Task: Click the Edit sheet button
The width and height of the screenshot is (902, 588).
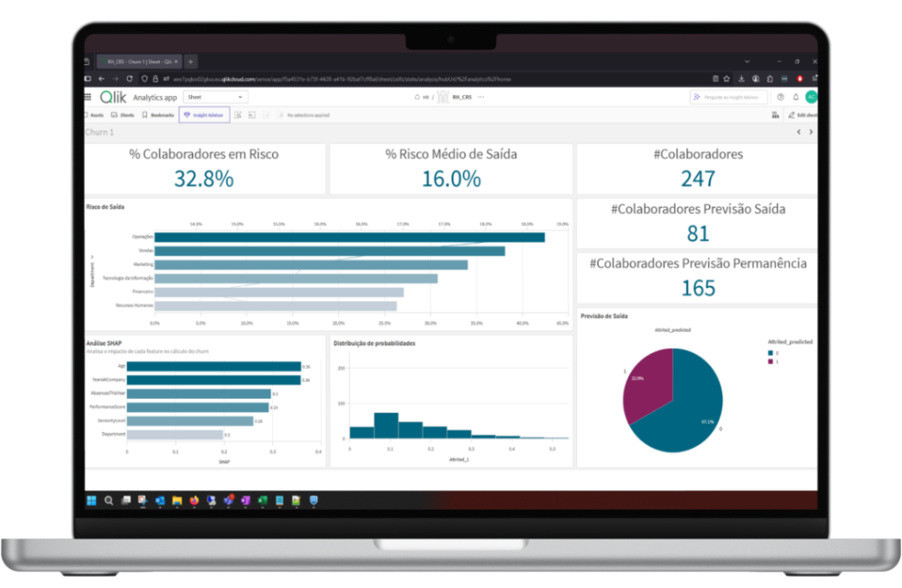Action: coord(801,115)
